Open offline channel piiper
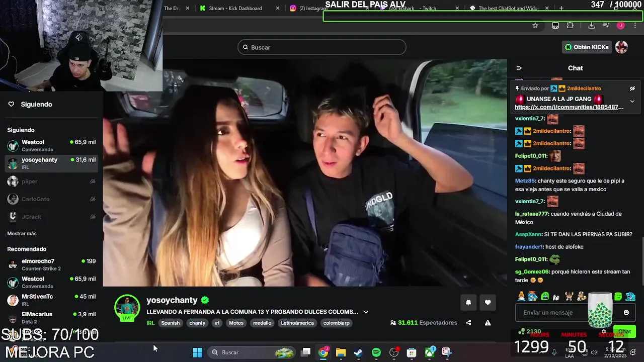This screenshot has width=644, height=362. pyautogui.click(x=51, y=182)
